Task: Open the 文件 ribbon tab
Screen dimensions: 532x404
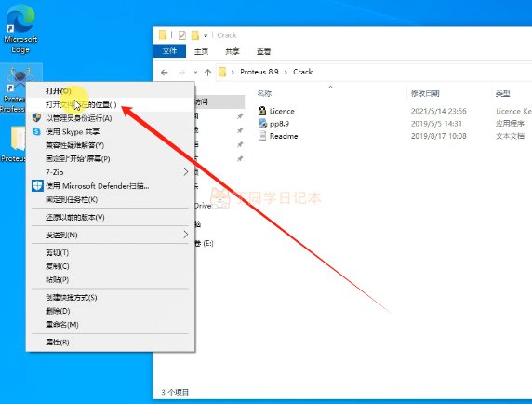Action: pos(169,51)
